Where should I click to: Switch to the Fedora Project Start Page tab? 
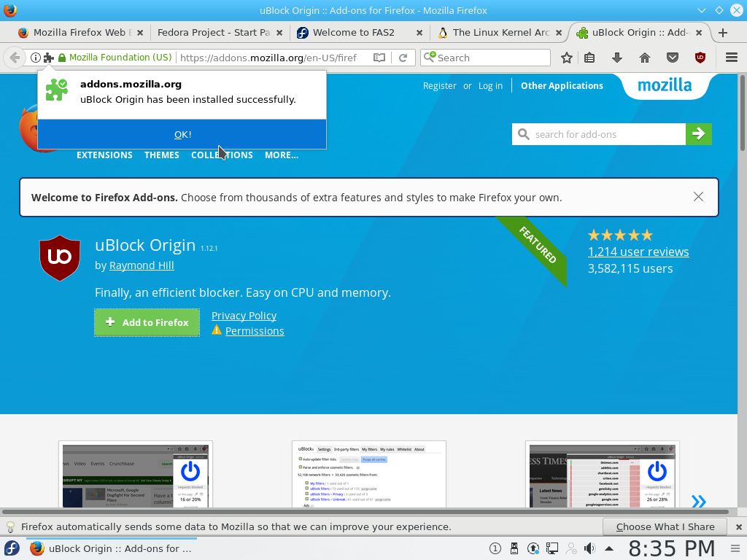pos(214,32)
